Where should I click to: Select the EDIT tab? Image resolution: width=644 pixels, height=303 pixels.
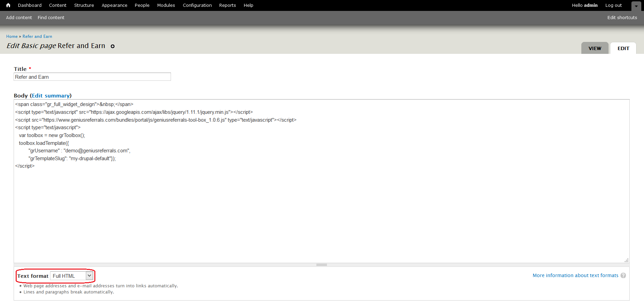623,48
